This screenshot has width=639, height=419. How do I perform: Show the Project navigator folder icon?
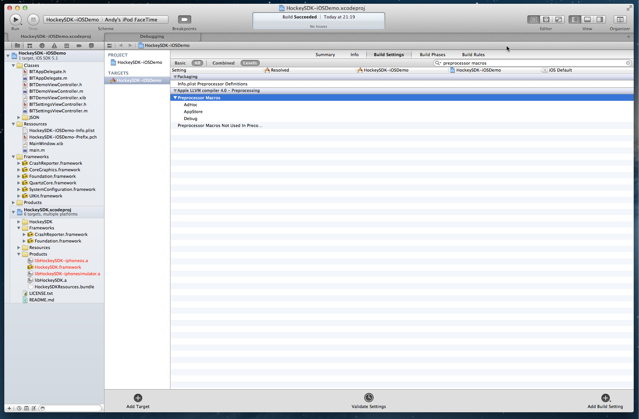tap(18, 46)
